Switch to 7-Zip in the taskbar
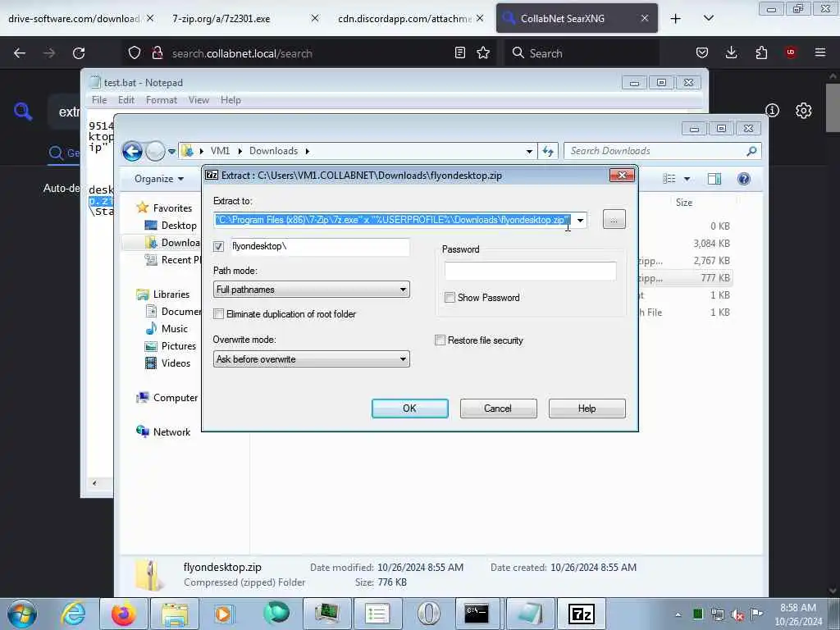This screenshot has height=630, width=840. (582, 614)
